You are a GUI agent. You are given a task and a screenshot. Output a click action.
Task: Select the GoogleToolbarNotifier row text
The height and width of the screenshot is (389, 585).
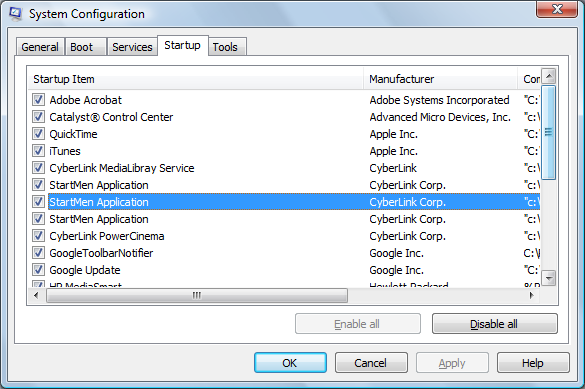tap(101, 253)
